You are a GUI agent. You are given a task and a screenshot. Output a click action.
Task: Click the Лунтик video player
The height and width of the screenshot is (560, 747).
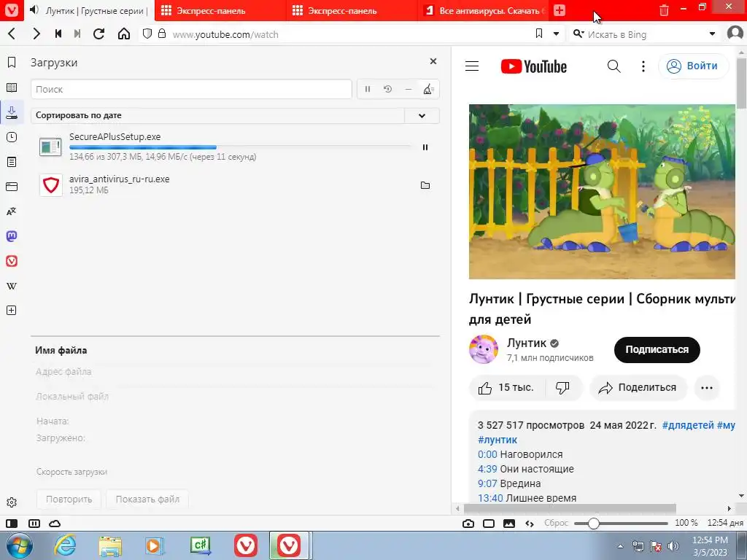(602, 192)
